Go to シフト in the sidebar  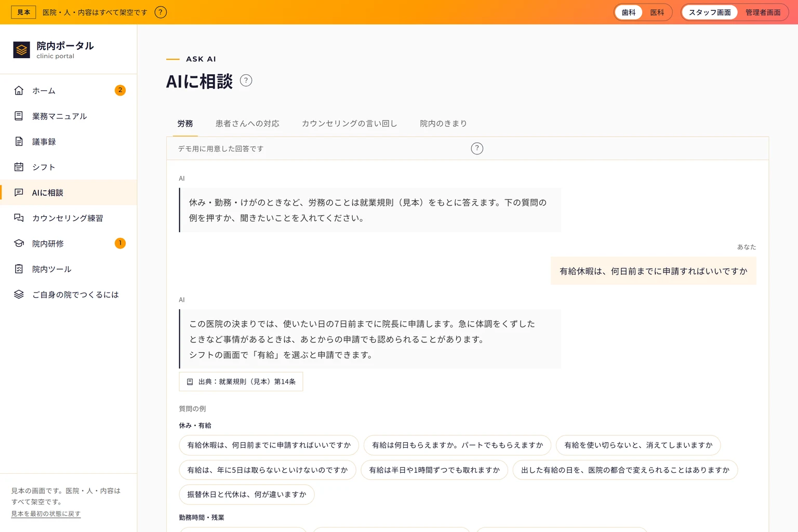click(69, 167)
